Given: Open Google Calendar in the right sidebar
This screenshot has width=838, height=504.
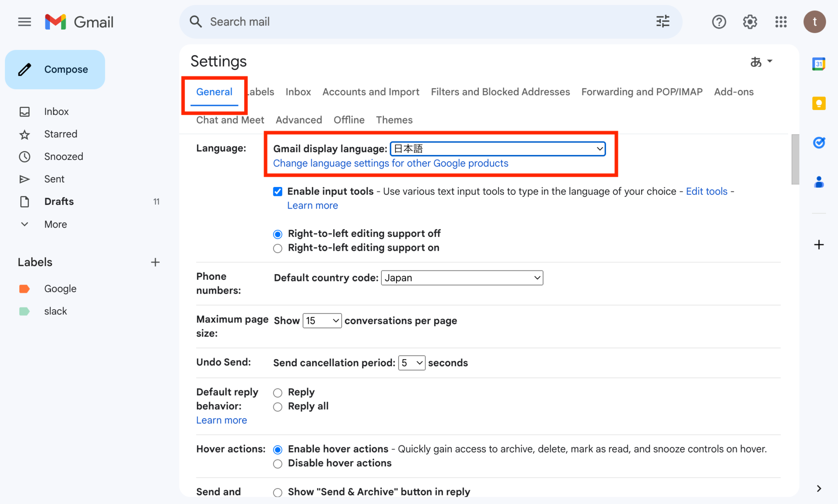Looking at the screenshot, I should click(819, 64).
